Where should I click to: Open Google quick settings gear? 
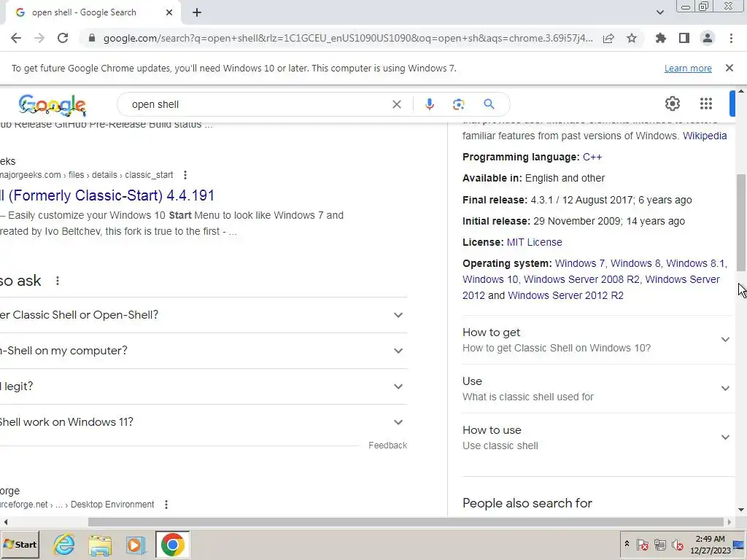click(672, 104)
